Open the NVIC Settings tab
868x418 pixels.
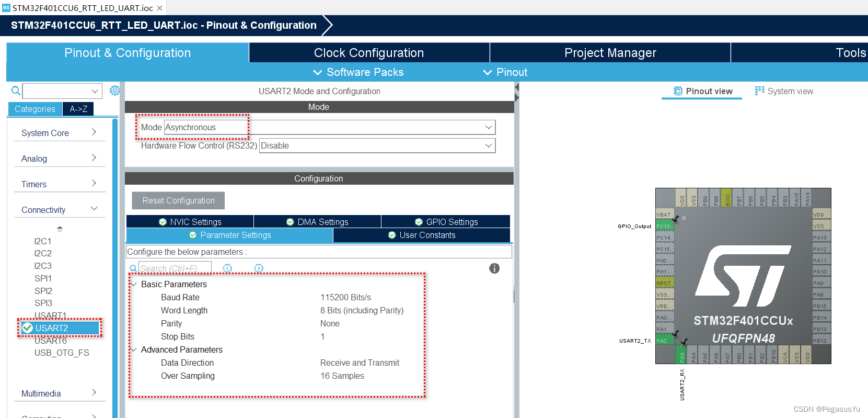[190, 222]
